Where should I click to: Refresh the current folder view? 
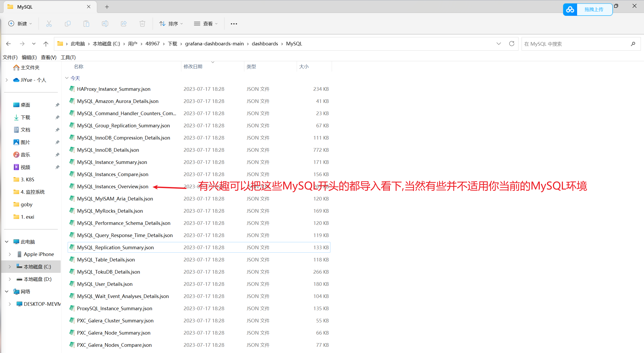click(x=511, y=44)
